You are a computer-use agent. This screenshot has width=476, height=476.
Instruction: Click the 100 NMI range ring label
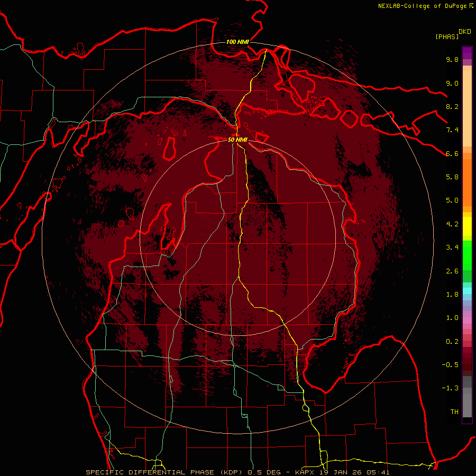pos(237,42)
